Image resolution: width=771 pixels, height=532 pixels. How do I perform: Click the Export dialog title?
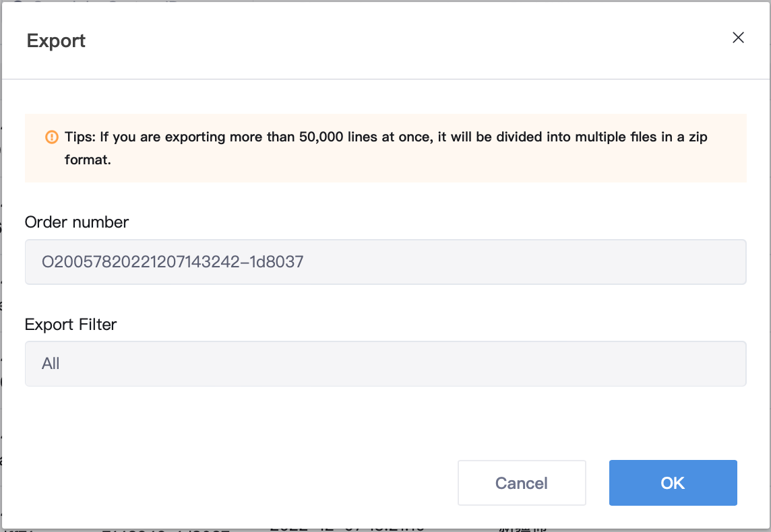coord(56,41)
